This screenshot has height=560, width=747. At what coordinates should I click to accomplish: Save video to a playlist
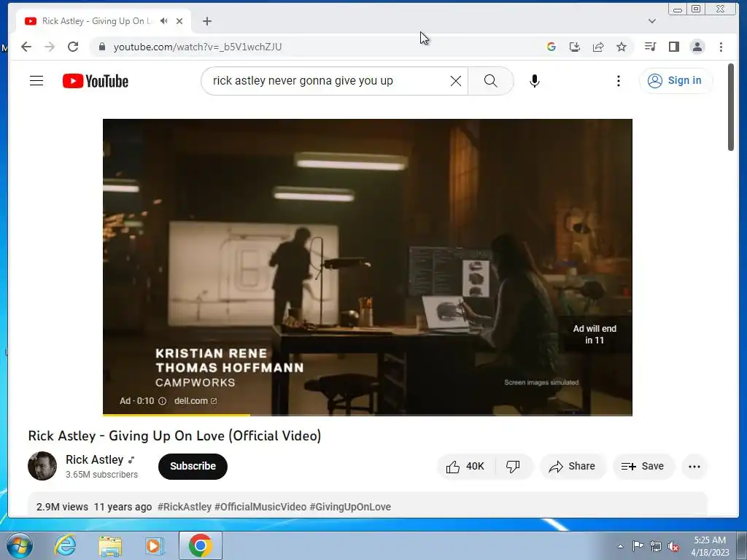coord(643,466)
